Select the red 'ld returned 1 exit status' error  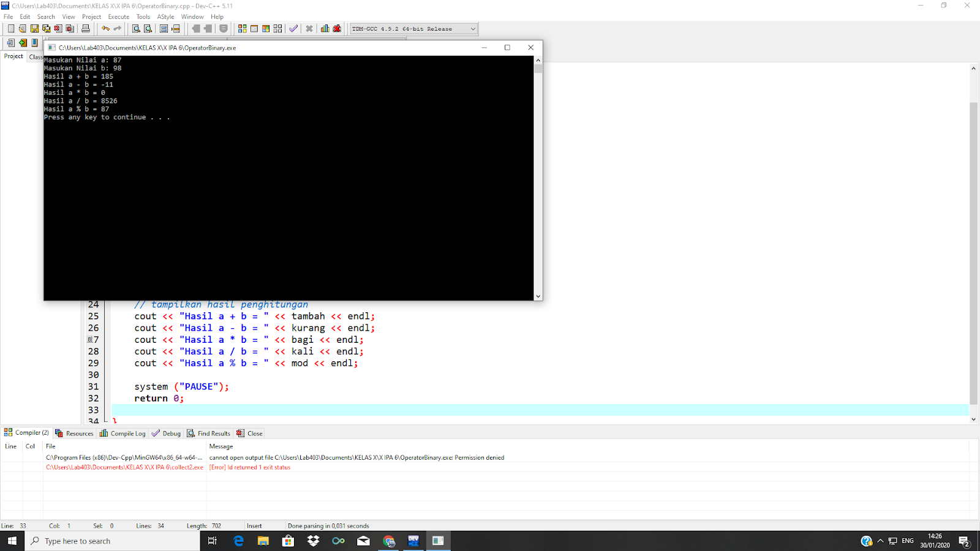tap(250, 467)
